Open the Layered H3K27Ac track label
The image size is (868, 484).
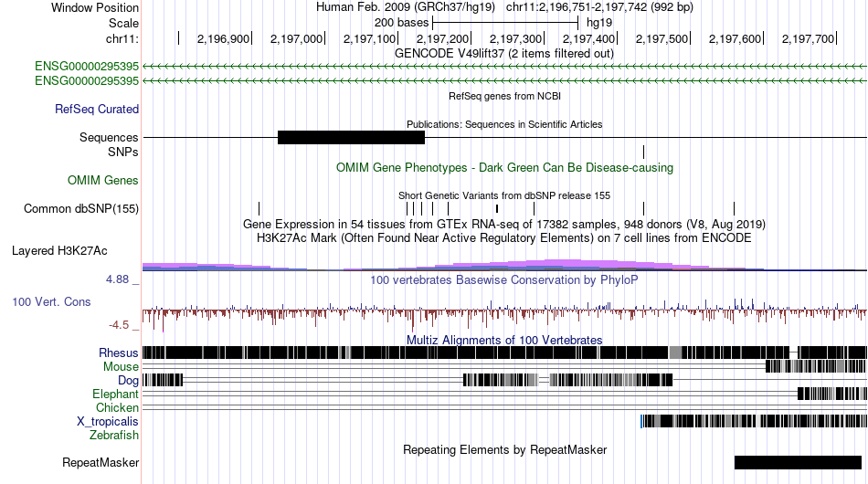pos(59,250)
